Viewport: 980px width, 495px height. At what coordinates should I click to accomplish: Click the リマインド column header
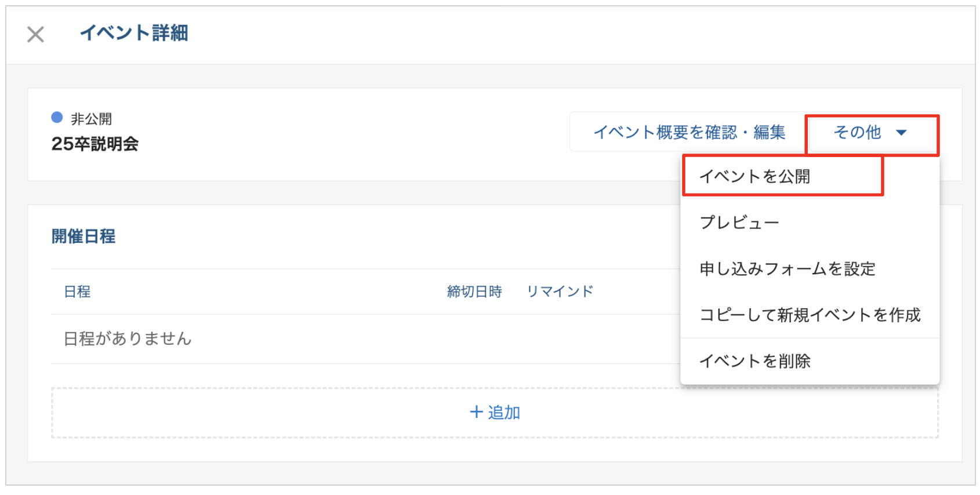coord(560,292)
